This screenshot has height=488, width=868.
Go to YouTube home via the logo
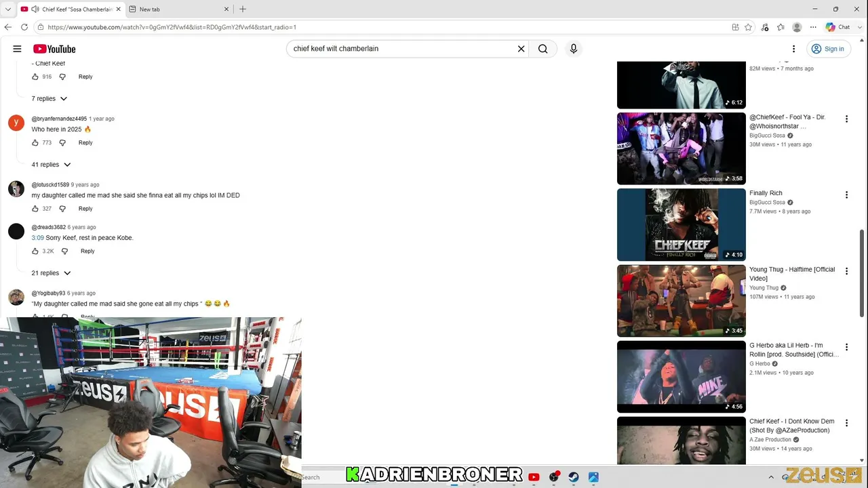tap(54, 49)
